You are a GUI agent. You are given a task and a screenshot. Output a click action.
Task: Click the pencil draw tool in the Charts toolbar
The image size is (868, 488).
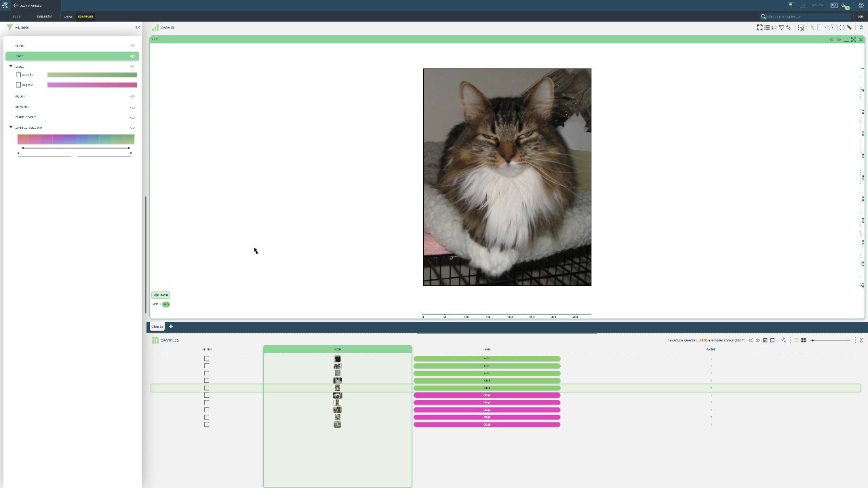click(849, 28)
